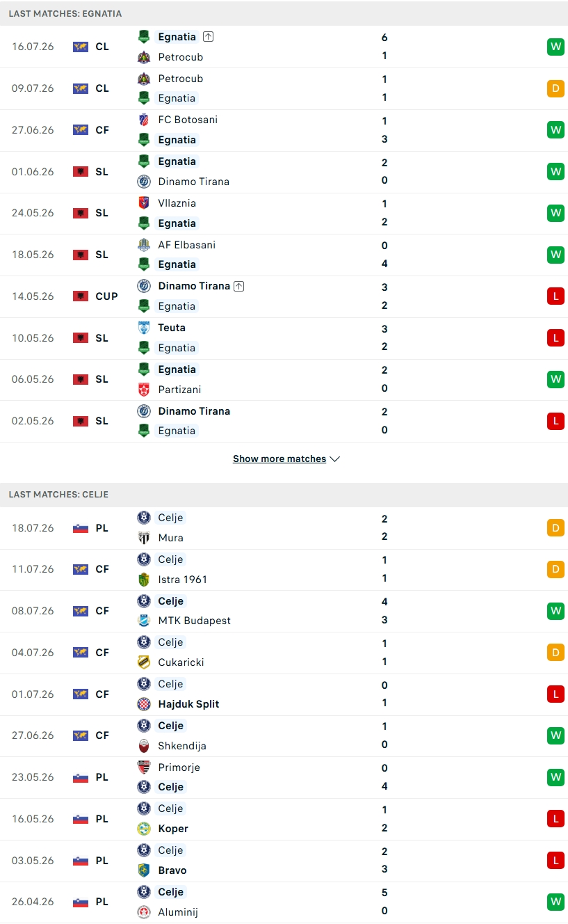Click the Hajduk Split club crest
Image resolution: width=568 pixels, height=924 pixels.
coord(144,704)
